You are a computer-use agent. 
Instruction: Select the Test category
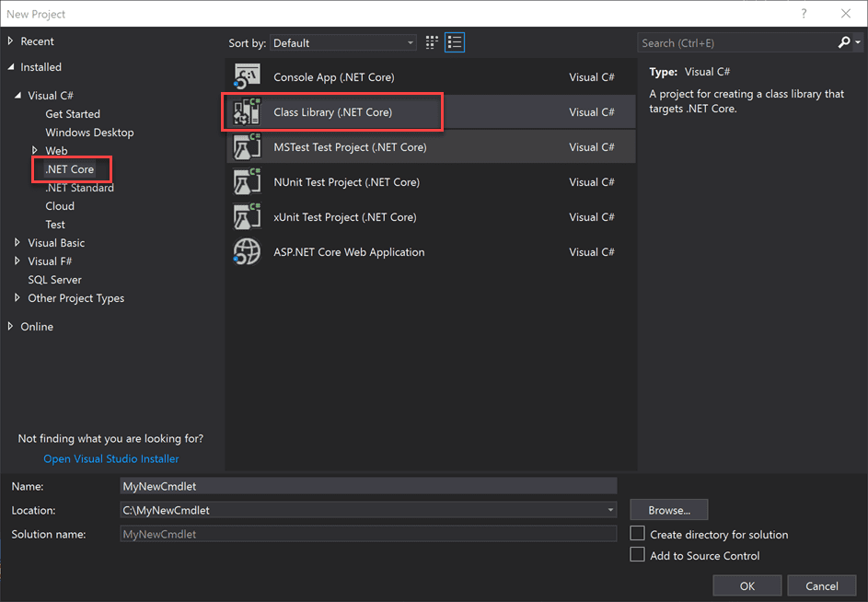click(55, 225)
